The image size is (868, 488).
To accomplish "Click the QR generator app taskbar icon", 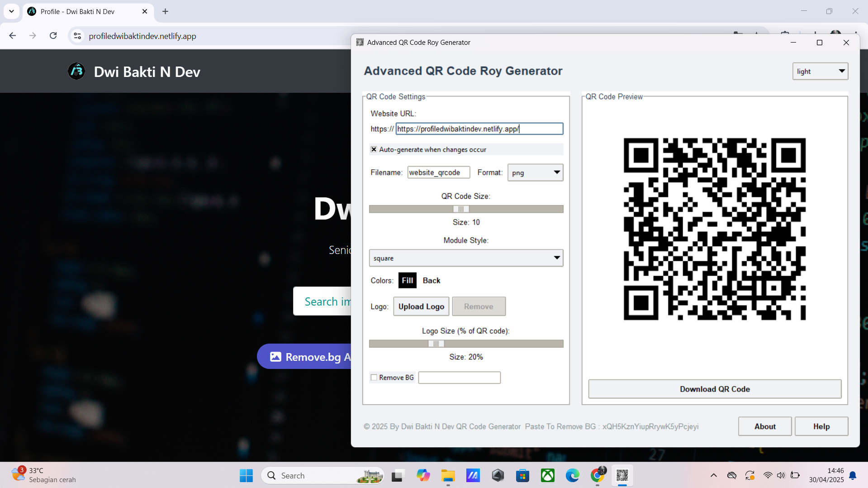I will [x=622, y=475].
